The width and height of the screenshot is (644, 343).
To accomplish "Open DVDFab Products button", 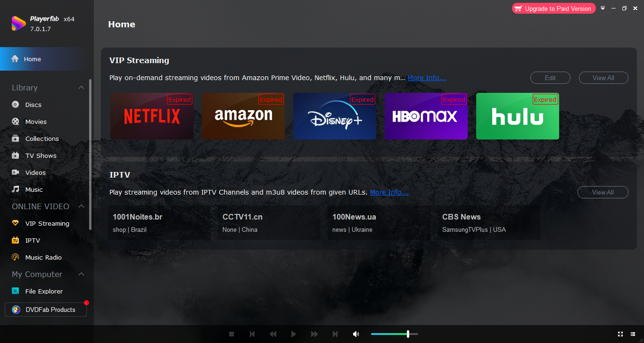I will click(46, 310).
